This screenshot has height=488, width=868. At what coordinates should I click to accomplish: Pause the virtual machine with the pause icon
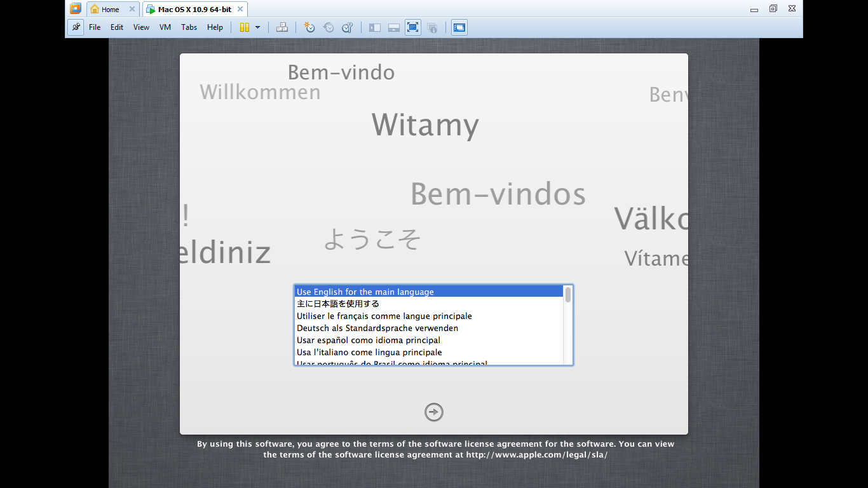(x=245, y=27)
